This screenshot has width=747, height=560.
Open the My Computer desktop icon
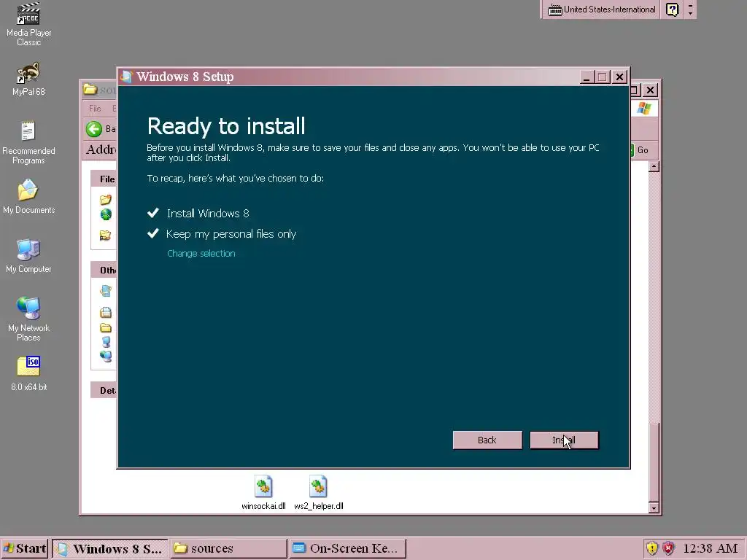click(x=28, y=256)
